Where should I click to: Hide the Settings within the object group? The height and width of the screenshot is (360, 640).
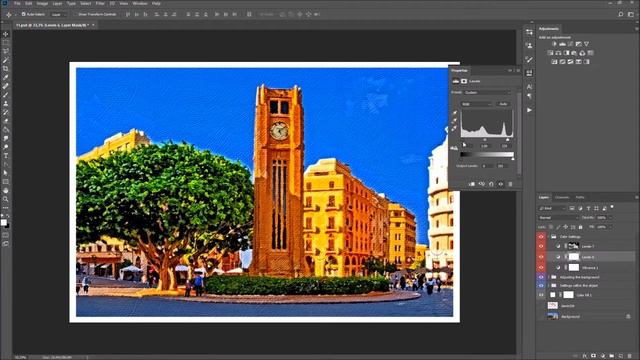click(x=541, y=285)
